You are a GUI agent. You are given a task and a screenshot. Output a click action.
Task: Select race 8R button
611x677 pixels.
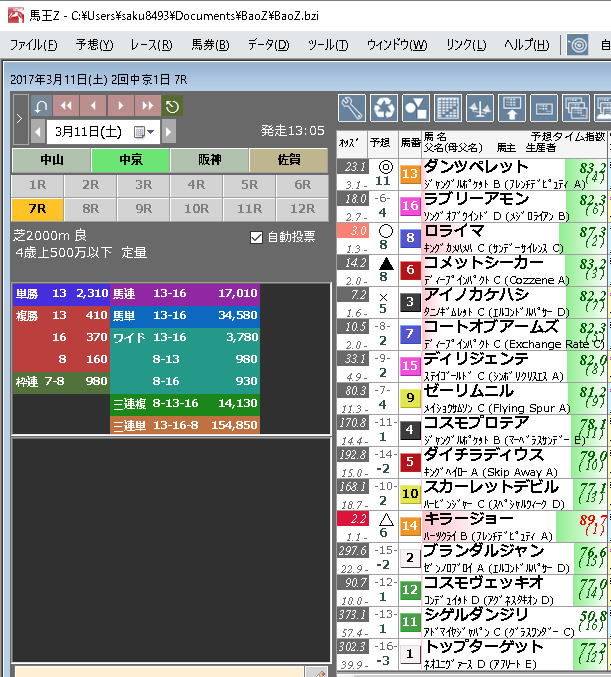pyautogui.click(x=90, y=209)
